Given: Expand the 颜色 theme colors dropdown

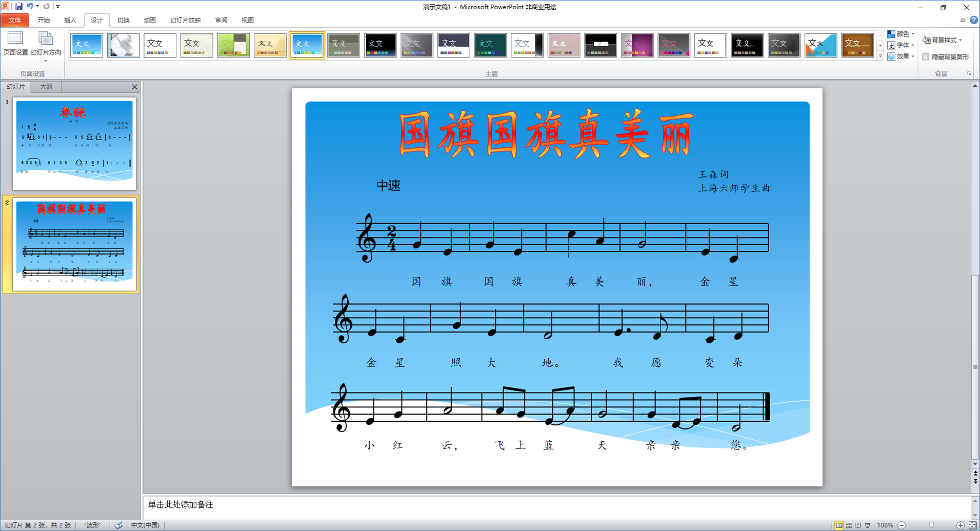Looking at the screenshot, I should [x=901, y=34].
